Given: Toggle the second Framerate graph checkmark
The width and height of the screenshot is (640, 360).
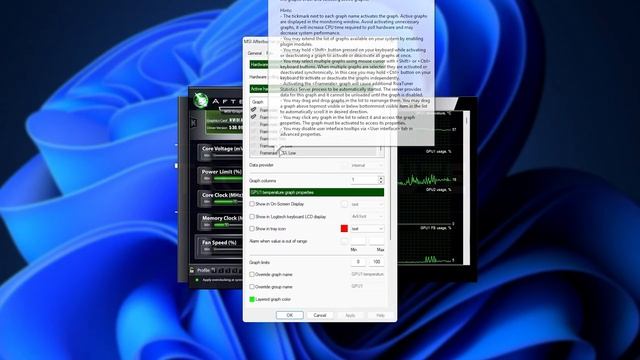Looking at the screenshot, I should [253, 117].
